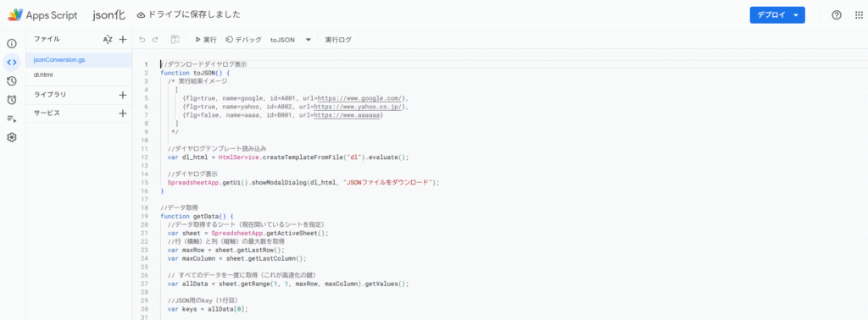Place cursor on function toJSON() line

tap(195, 73)
